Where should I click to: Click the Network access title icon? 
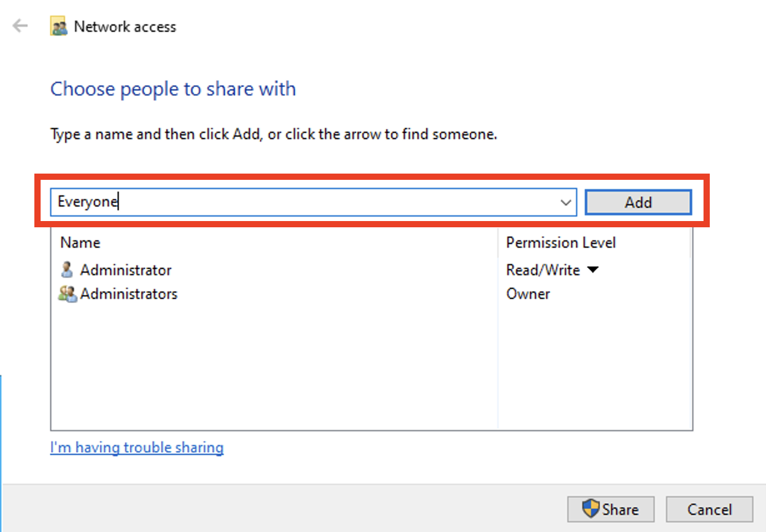pos(59,27)
